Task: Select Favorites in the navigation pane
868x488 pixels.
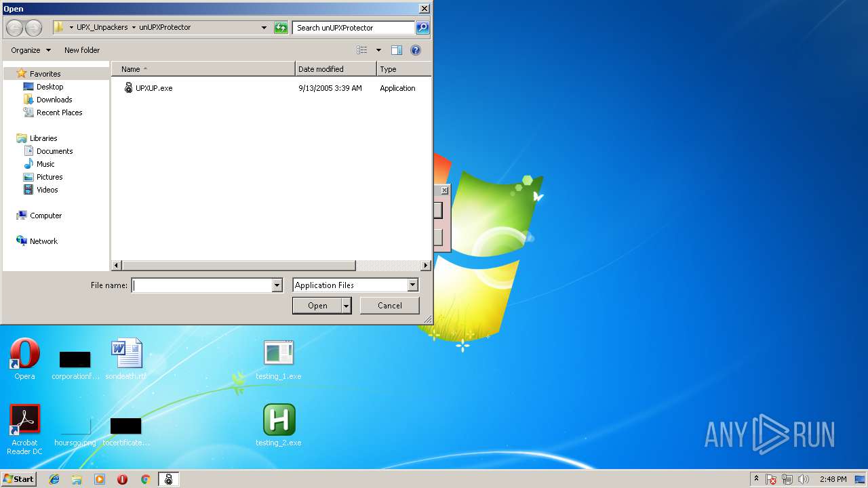Action: (45, 74)
